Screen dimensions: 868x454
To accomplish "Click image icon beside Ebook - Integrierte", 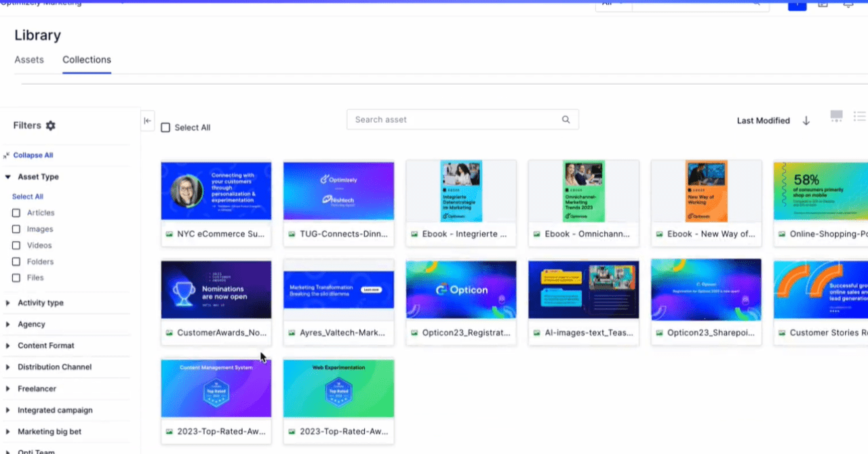I will point(415,234).
